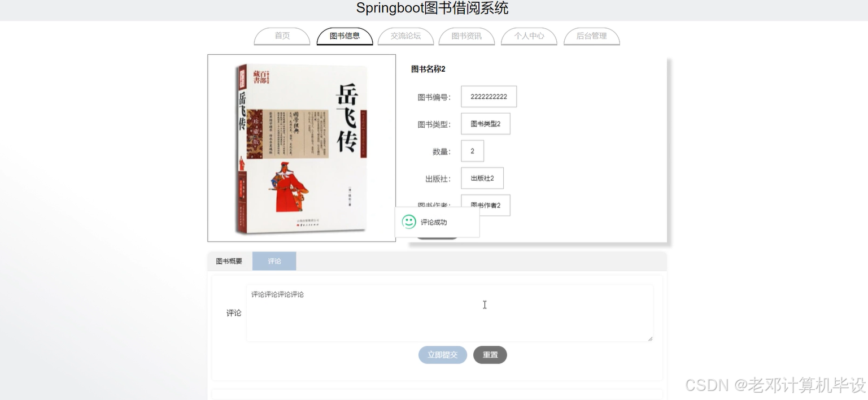The width and height of the screenshot is (868, 400).
Task: Click the comment area resize handle
Action: 650,338
